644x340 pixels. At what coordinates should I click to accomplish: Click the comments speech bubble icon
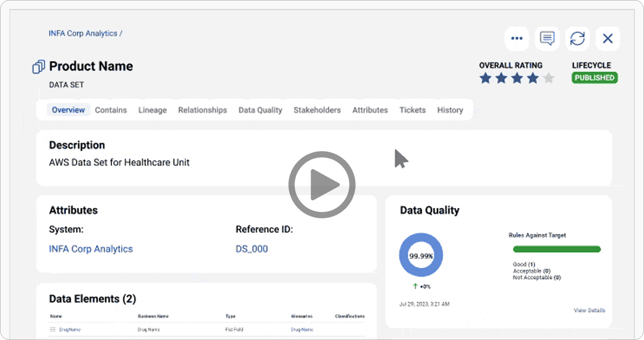pos(547,38)
